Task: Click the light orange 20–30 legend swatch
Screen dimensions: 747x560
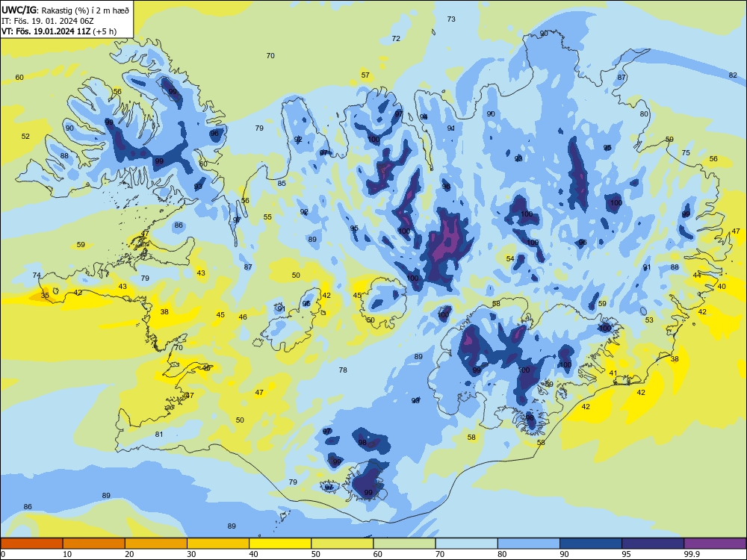Action: coord(156,544)
